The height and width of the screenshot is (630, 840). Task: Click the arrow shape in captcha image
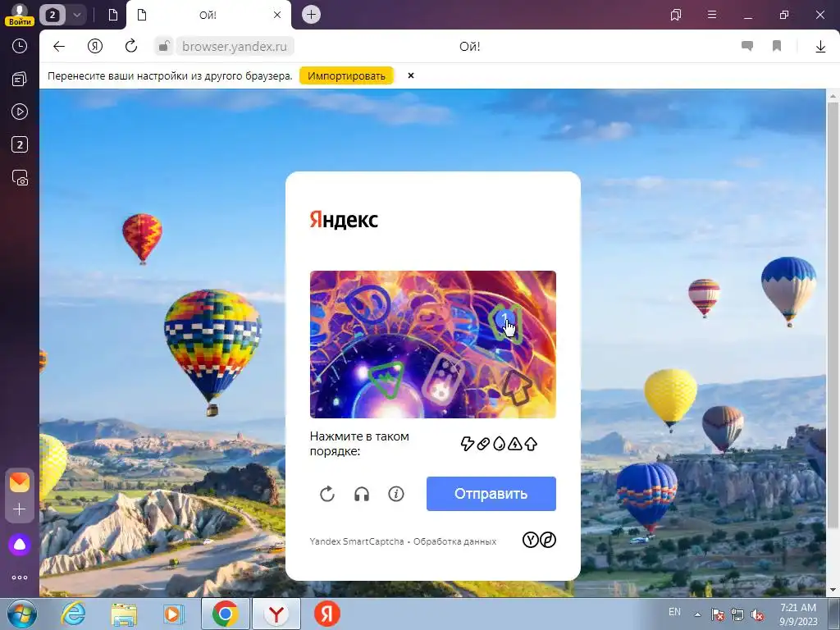click(x=517, y=387)
